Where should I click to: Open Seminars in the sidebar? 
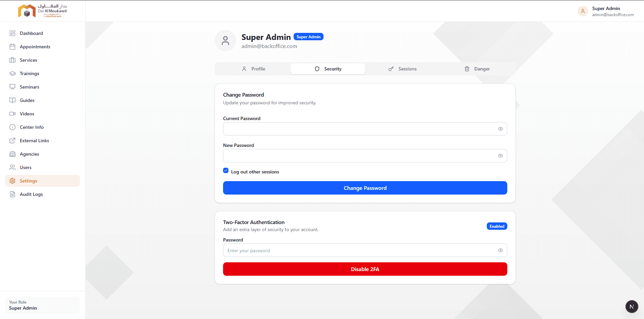[x=43, y=87]
